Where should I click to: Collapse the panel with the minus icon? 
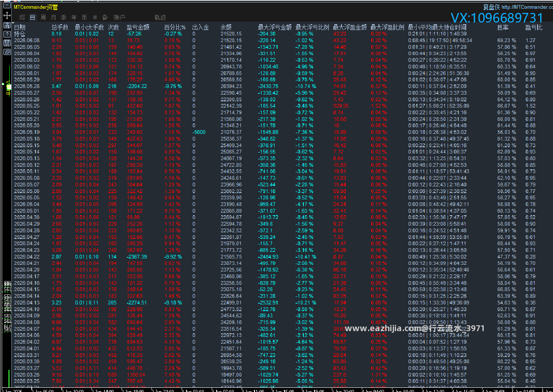click(7, 6)
